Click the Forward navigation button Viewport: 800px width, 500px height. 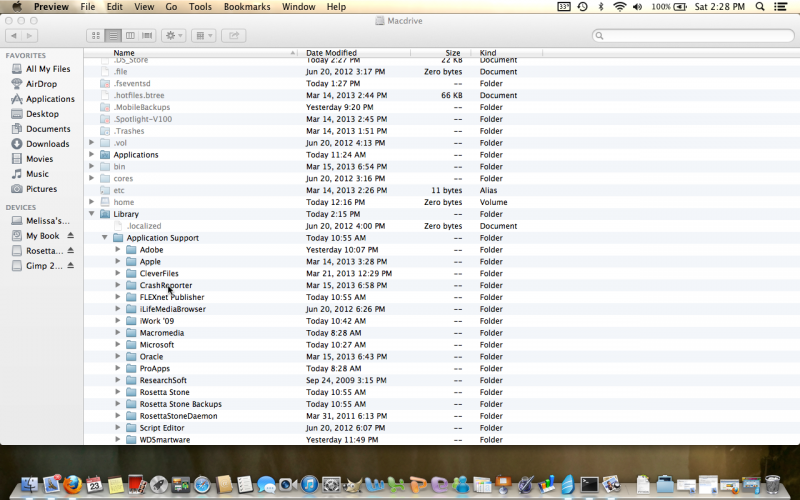click(x=29, y=35)
